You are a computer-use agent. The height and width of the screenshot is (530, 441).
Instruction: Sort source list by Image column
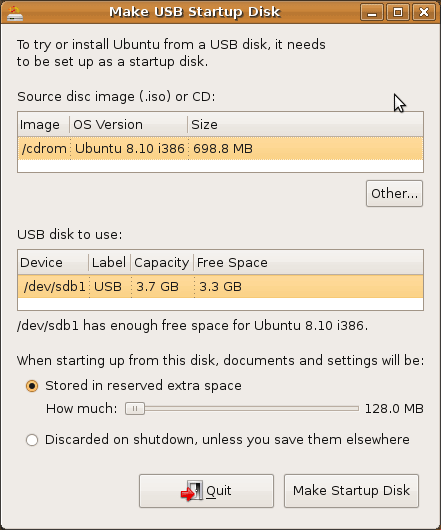[44, 124]
